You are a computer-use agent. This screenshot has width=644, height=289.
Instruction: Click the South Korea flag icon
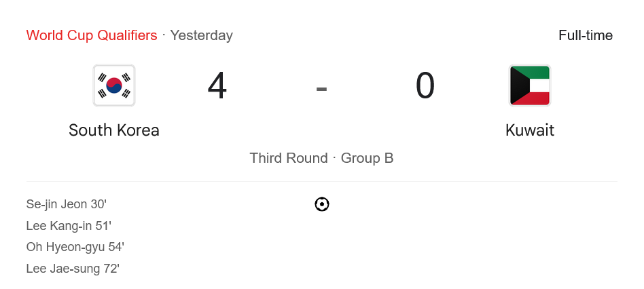coord(114,85)
